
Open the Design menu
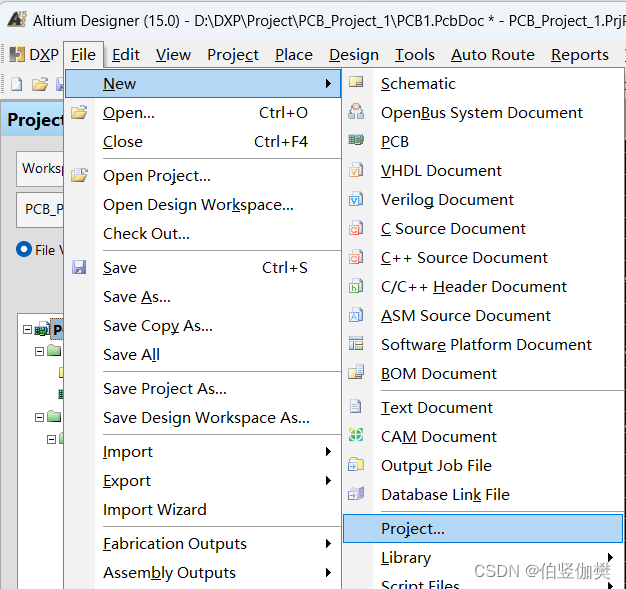click(354, 55)
